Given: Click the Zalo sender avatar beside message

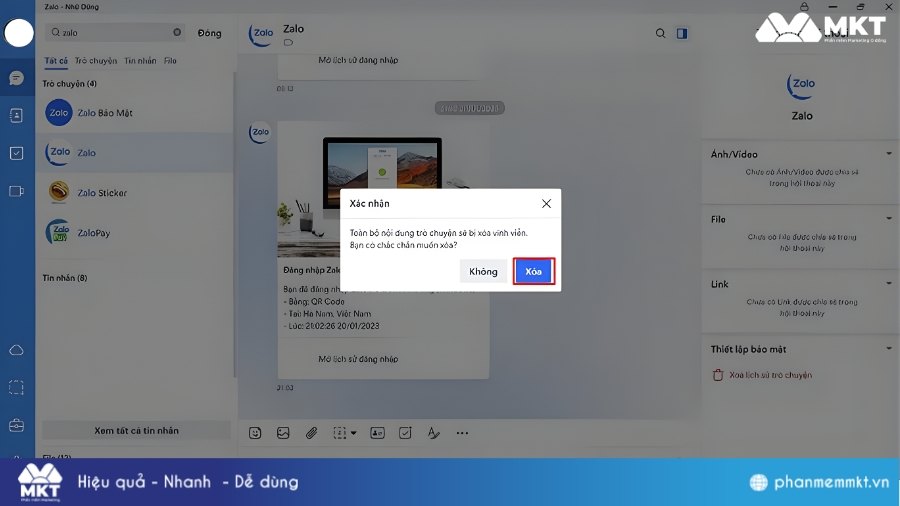Looking at the screenshot, I should tap(259, 133).
